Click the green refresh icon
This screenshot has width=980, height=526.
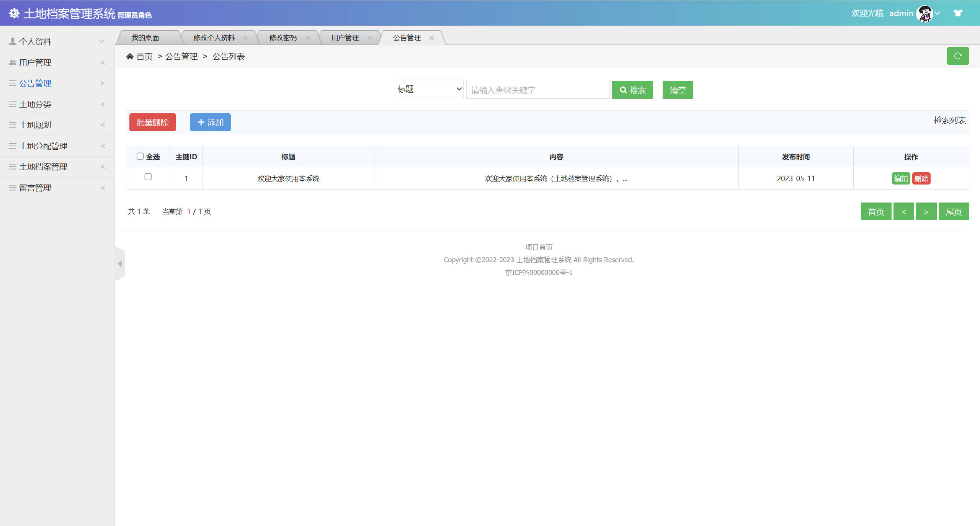pos(958,56)
